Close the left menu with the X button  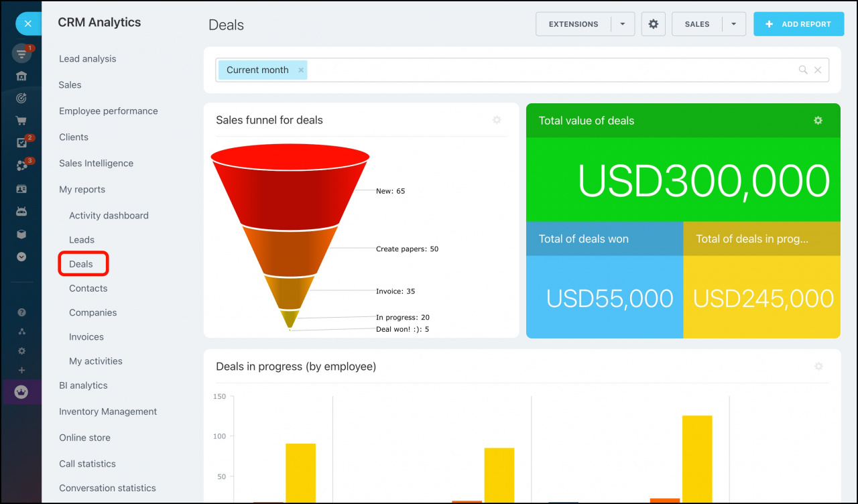[x=27, y=23]
